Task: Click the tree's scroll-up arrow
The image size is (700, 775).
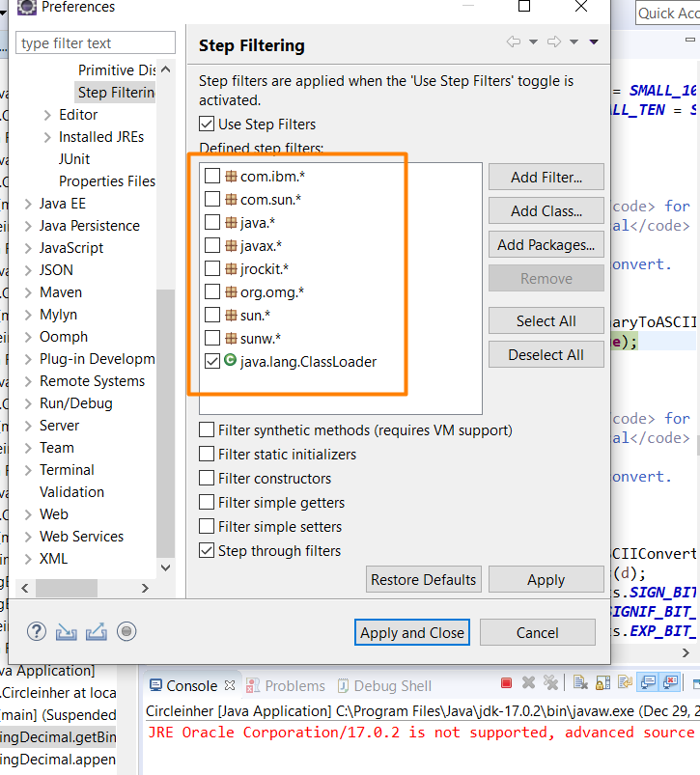Action: pyautogui.click(x=166, y=69)
